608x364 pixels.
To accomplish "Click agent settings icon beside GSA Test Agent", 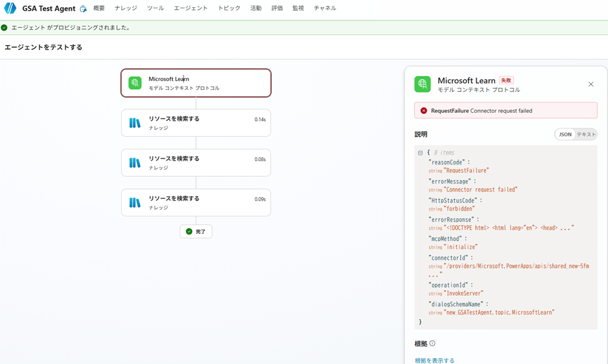I will (x=83, y=8).
